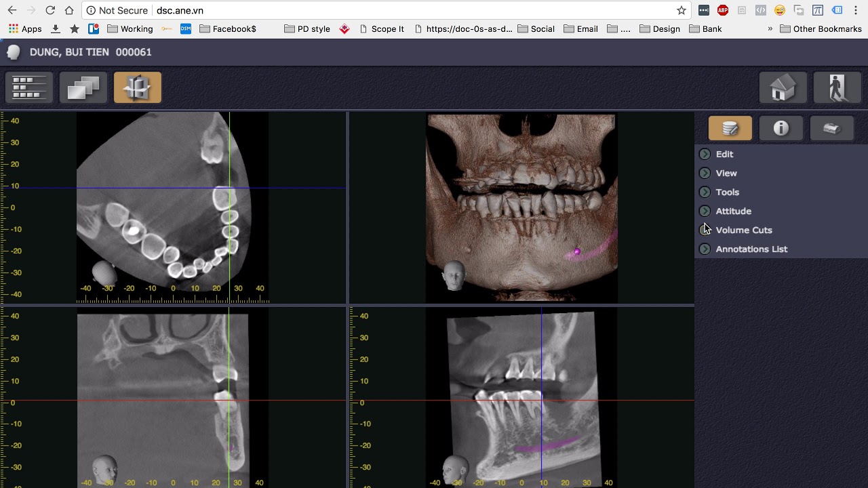Open the Social bookmarks folder
Viewport: 868px width, 488px height.
click(536, 29)
